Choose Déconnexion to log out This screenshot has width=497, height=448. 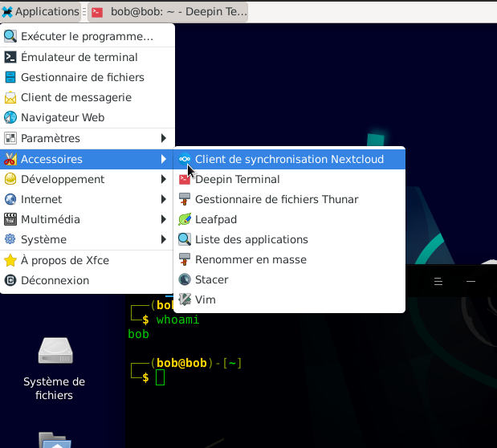pyautogui.click(x=88, y=280)
